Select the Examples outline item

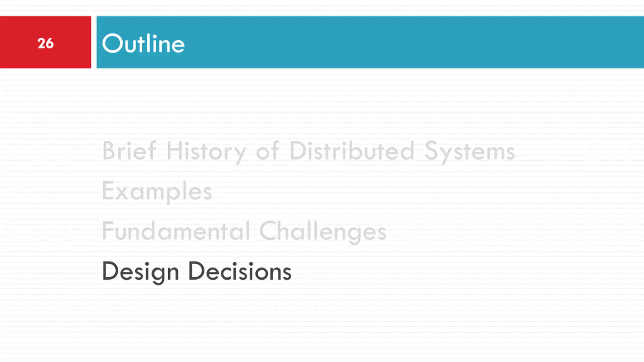click(157, 191)
